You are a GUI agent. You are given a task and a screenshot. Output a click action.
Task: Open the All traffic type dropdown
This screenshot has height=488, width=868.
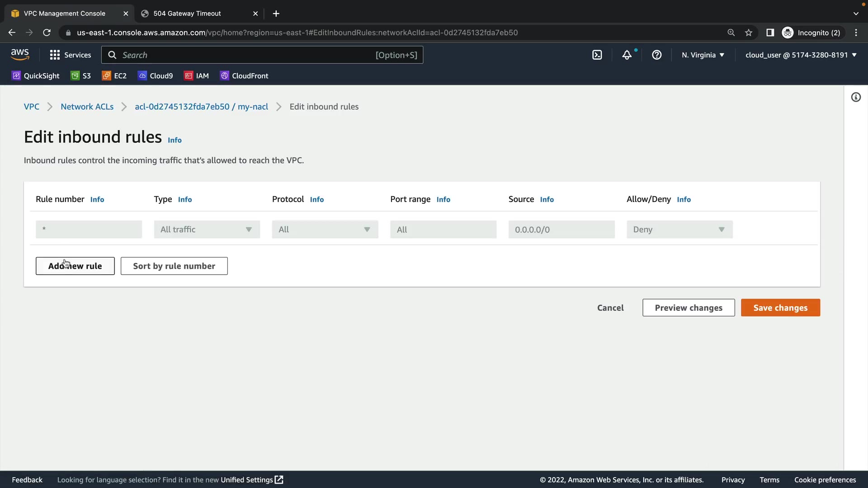207,230
